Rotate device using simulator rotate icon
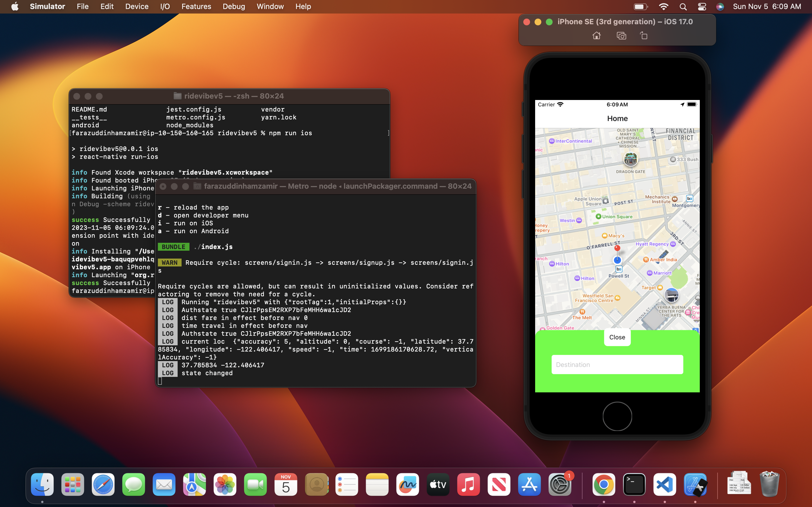The height and width of the screenshot is (507, 812). click(x=644, y=35)
